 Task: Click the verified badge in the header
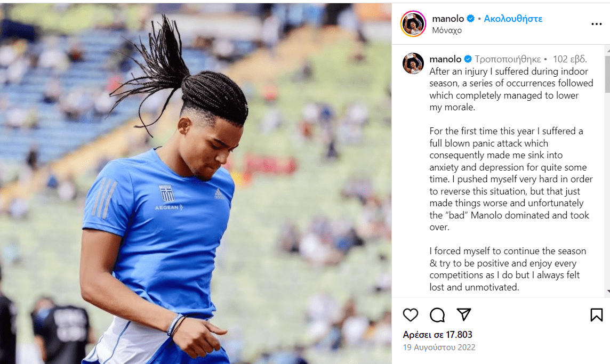click(x=470, y=19)
